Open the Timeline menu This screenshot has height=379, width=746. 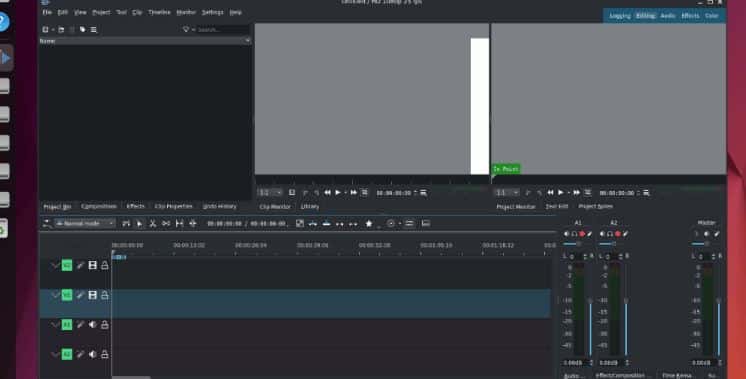click(159, 12)
